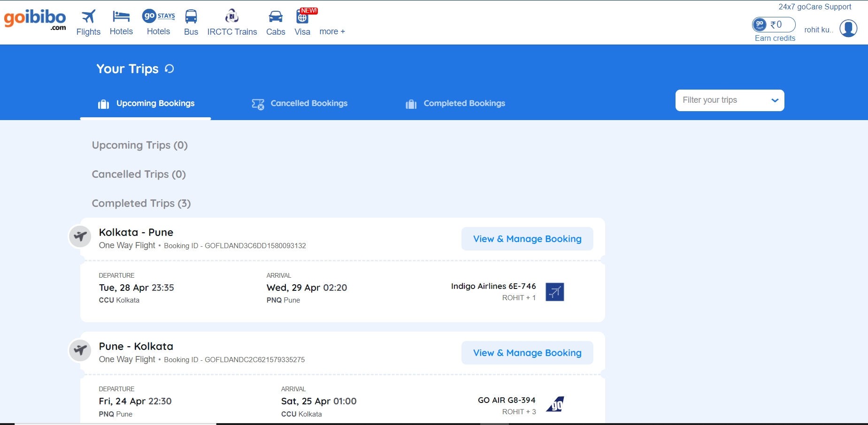The width and height of the screenshot is (868, 425).
Task: Open the Visa section marked NEW
Action: click(303, 18)
